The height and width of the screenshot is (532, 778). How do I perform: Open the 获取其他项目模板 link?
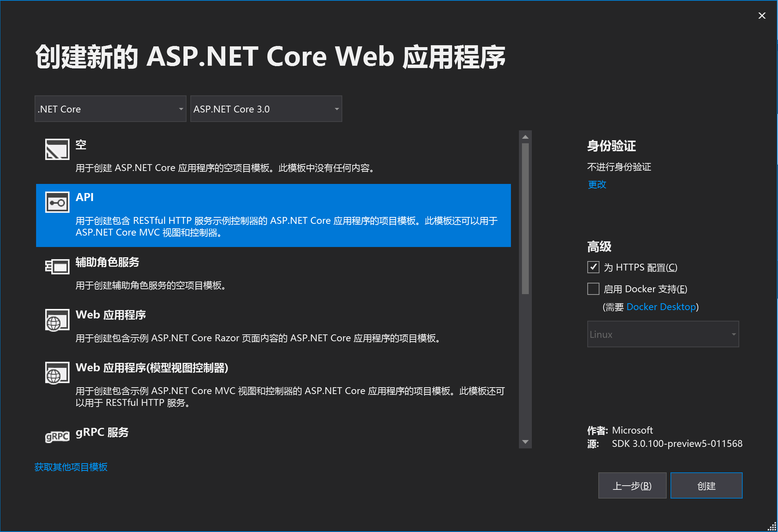[71, 467]
